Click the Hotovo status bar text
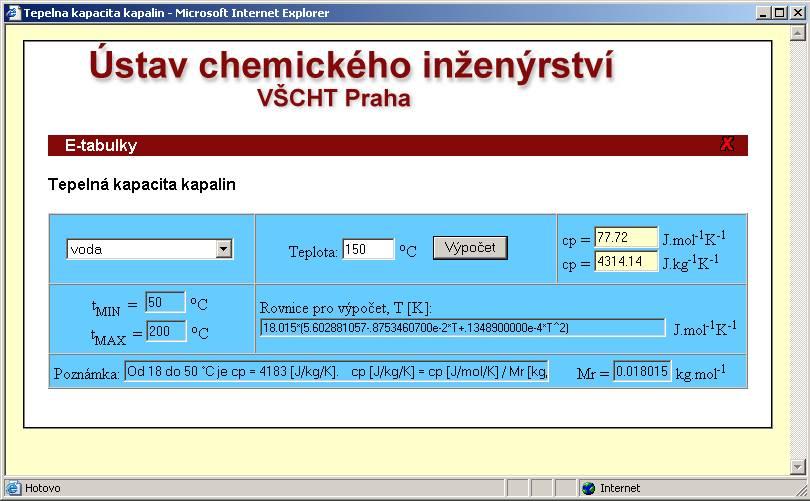 [x=42, y=488]
